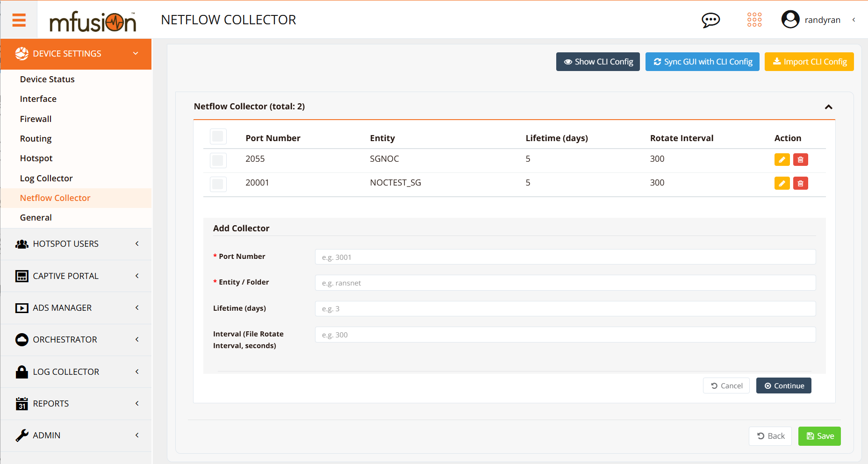Click the Sync GUI with CLI Config button
The image size is (868, 464).
coord(702,62)
